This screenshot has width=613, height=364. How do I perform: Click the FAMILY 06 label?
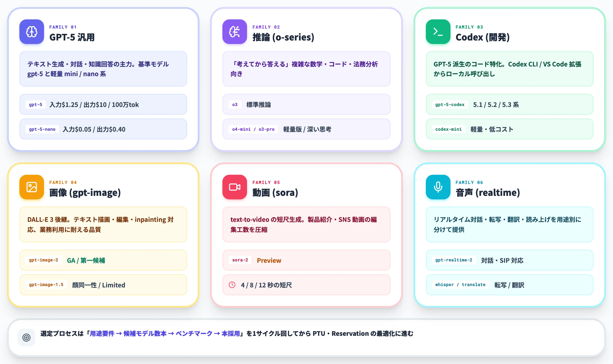click(x=469, y=182)
